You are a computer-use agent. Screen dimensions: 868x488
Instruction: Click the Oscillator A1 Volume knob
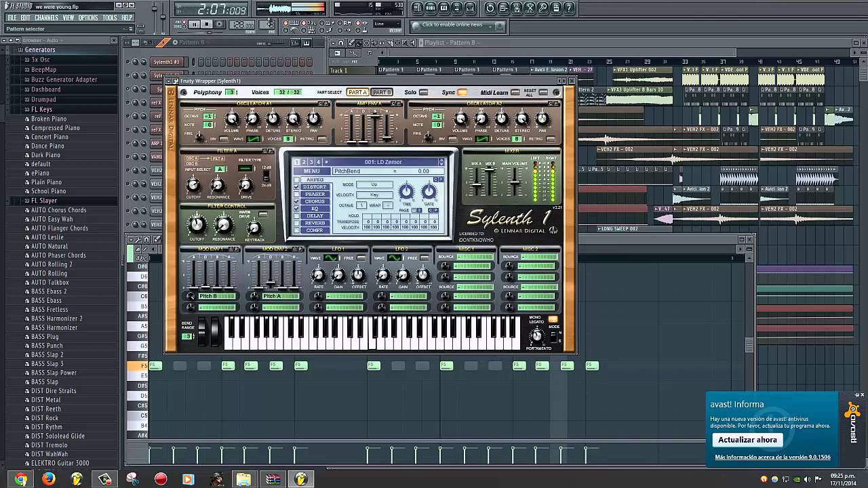(x=232, y=120)
